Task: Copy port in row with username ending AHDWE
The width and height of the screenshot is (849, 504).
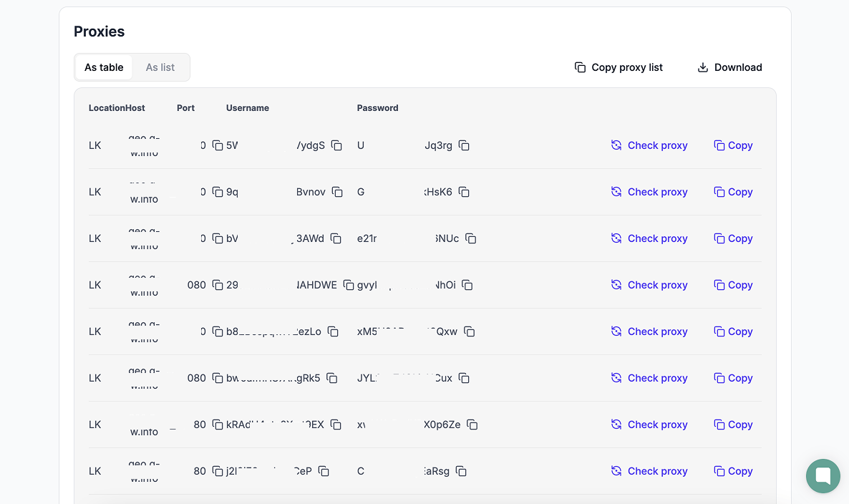Action: [x=218, y=286]
